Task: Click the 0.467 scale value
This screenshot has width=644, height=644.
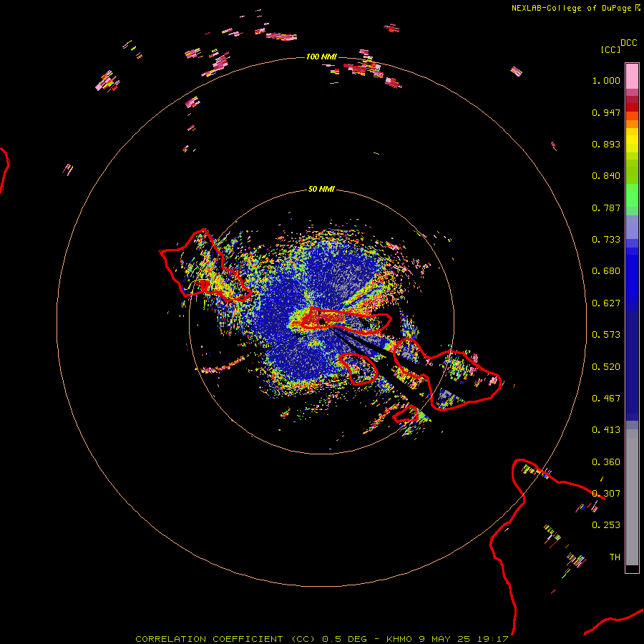Action: [x=606, y=399]
